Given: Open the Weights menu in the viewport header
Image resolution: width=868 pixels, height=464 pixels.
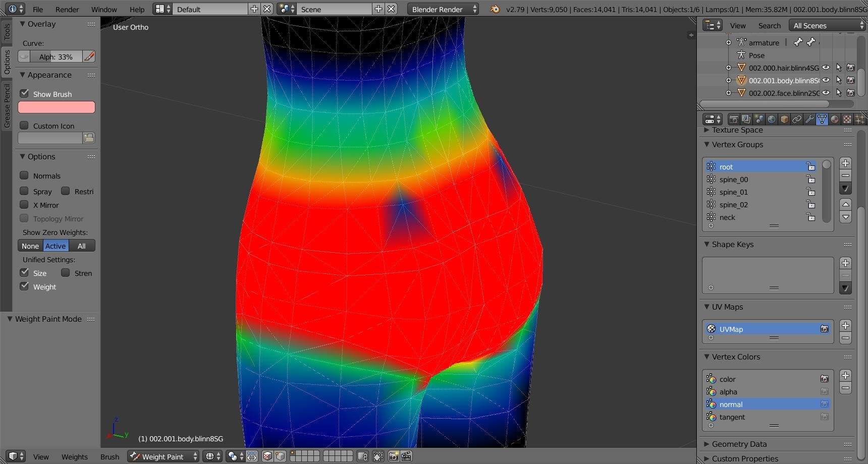Looking at the screenshot, I should 75,456.
